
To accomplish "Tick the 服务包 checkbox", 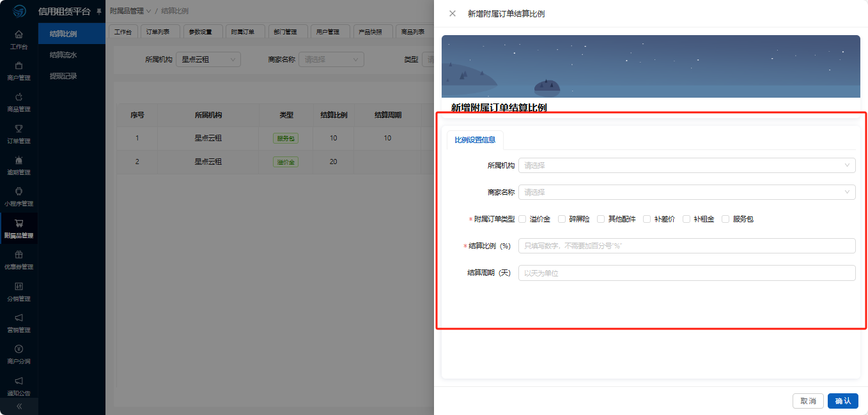I will click(725, 219).
